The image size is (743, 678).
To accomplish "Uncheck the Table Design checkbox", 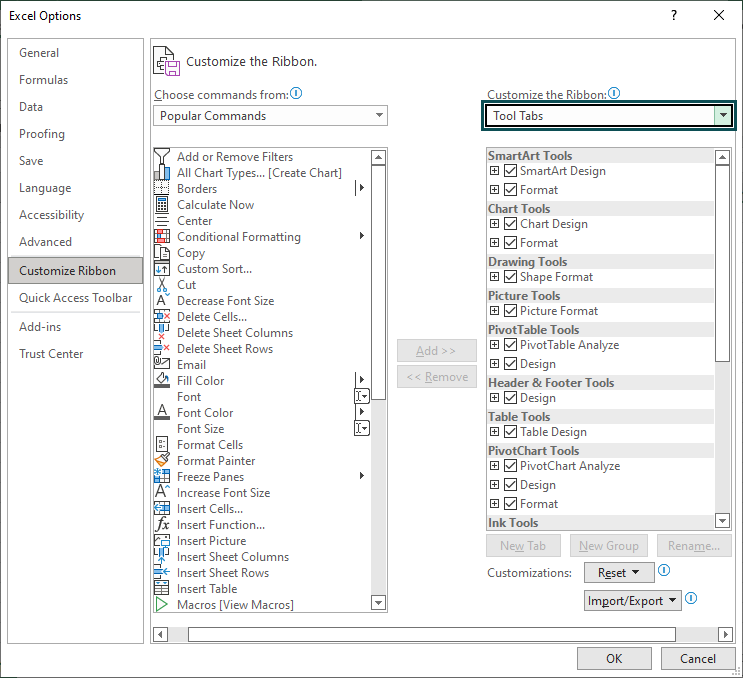I will [x=510, y=432].
